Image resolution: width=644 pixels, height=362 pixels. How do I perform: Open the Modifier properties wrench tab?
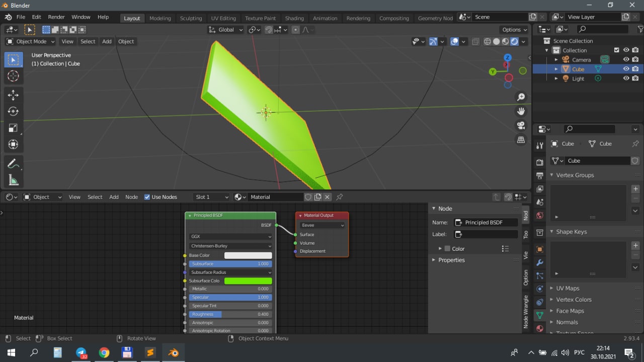pos(540,262)
